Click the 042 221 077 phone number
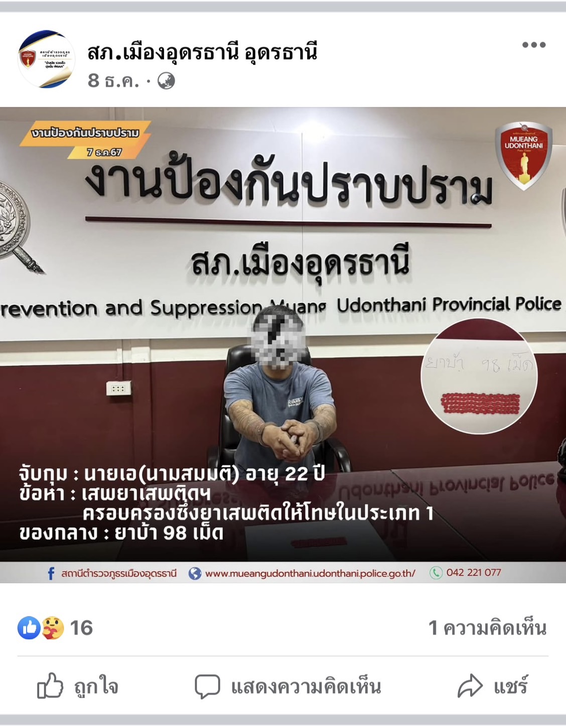This screenshot has width=566, height=728. 474,572
